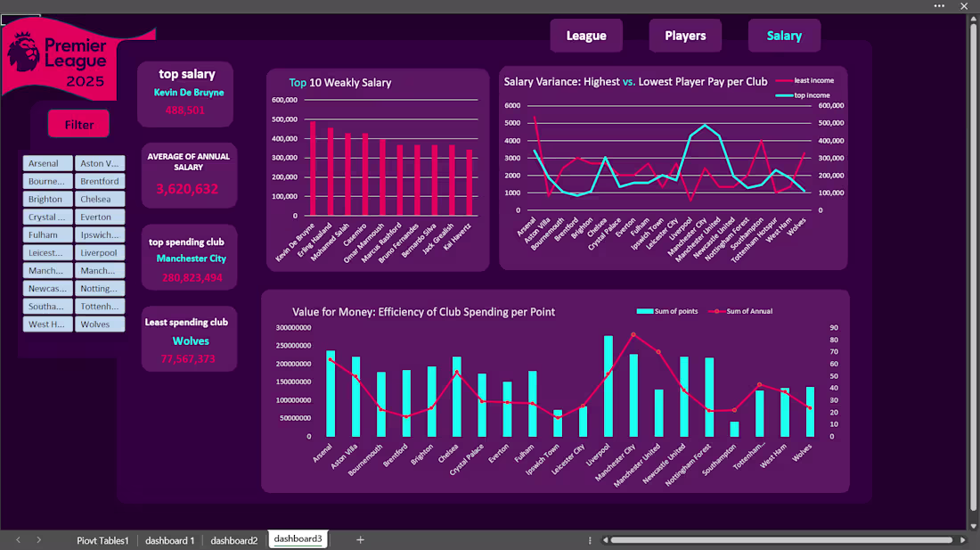The height and width of the screenshot is (550, 980).
Task: Filter by Aston Villa slicer item
Action: coord(100,163)
